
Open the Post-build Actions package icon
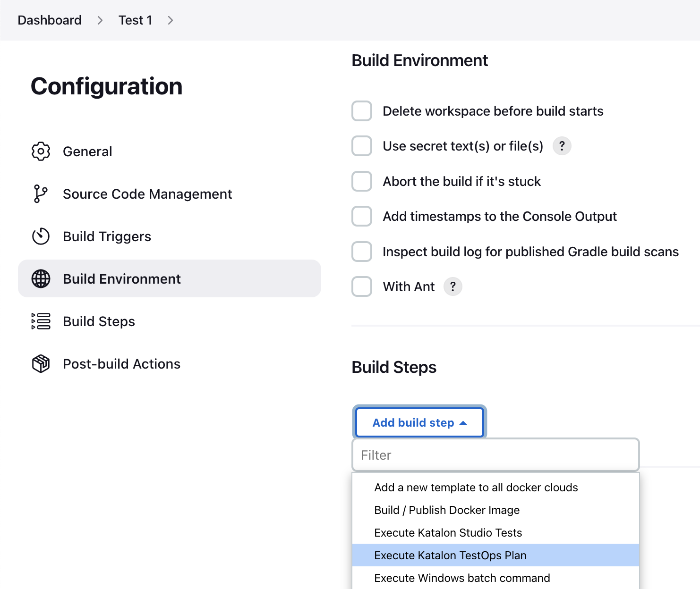[x=41, y=363]
